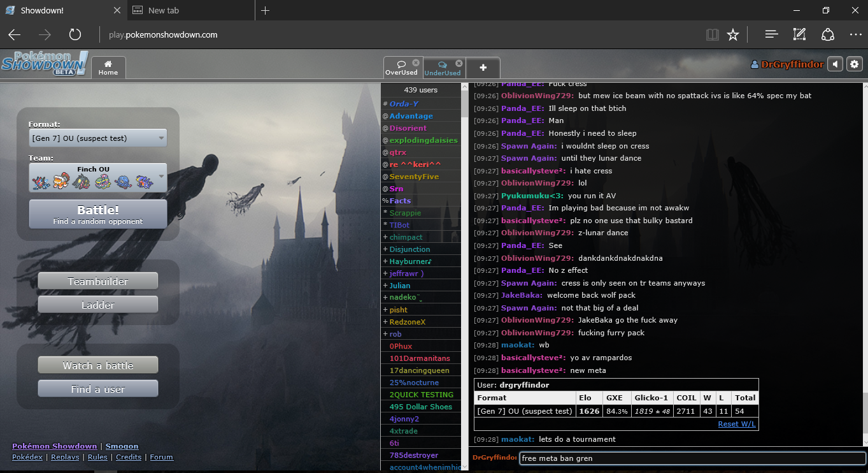Screen dimensions: 868x473
Task: Refresh the page in the browser
Action: pyautogui.click(x=75, y=35)
